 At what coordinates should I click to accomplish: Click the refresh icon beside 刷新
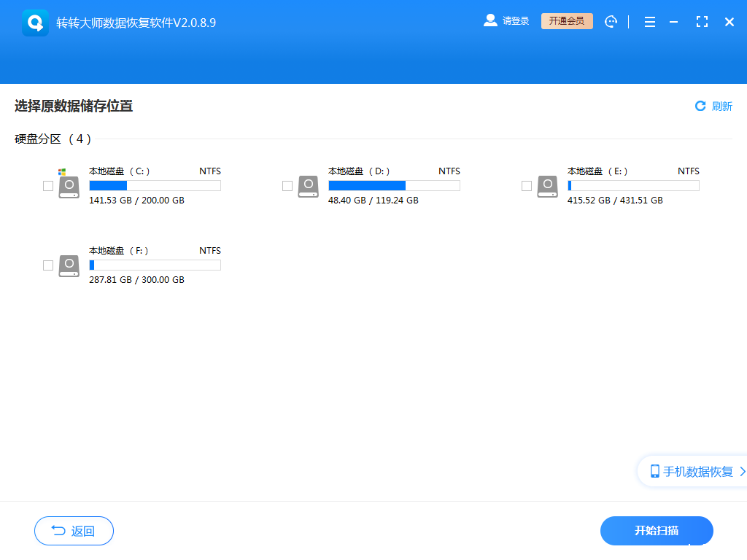[700, 106]
